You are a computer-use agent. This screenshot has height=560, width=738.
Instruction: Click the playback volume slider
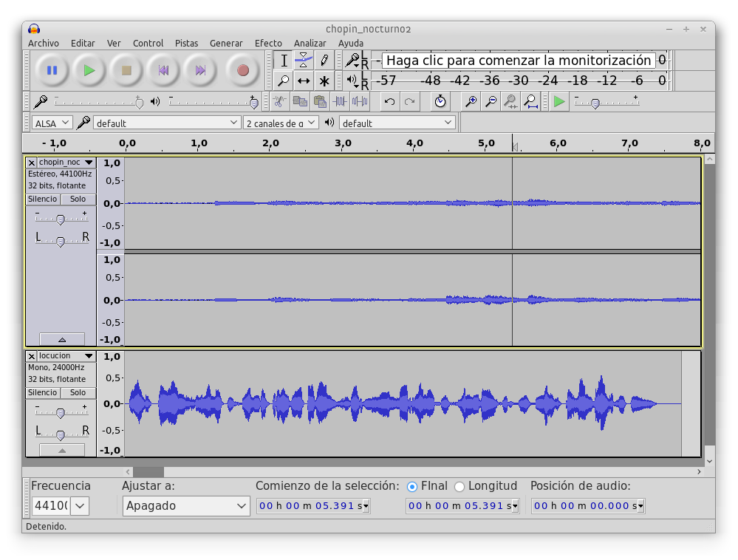click(213, 102)
